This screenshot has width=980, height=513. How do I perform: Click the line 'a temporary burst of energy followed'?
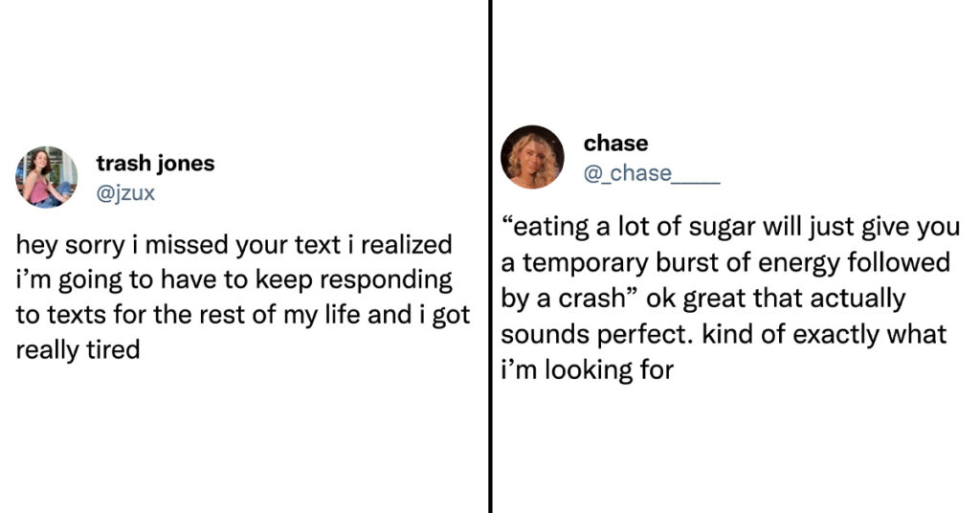[725, 262]
